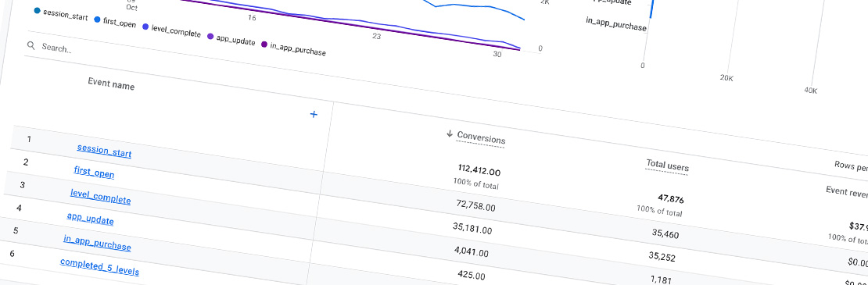Image resolution: width=868 pixels, height=285 pixels.
Task: Click row number 5 in the table
Action: (x=16, y=231)
